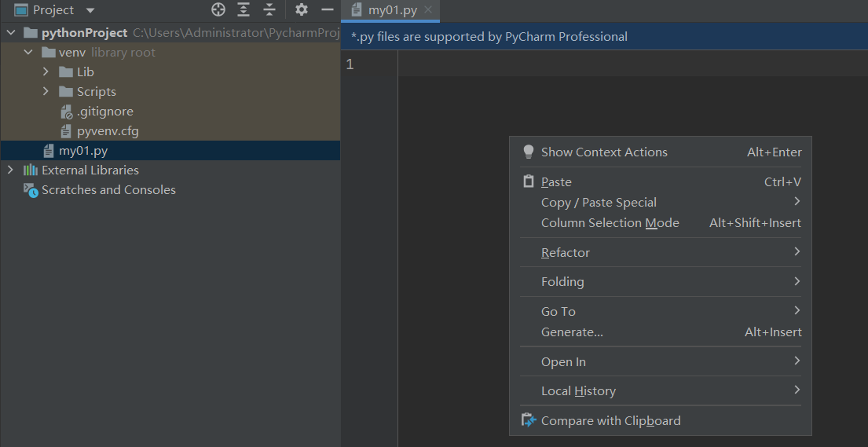Choose Compare with Clipboard

tap(661, 421)
